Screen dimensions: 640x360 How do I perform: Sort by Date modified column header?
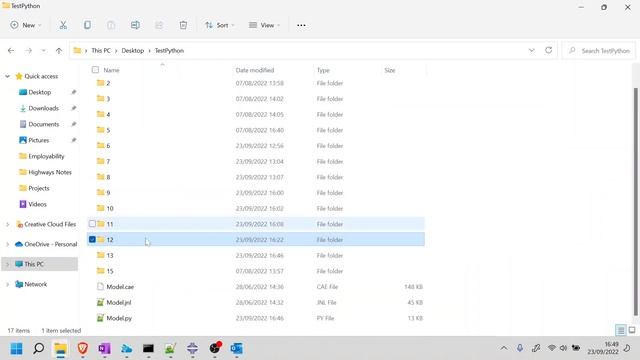click(x=255, y=70)
